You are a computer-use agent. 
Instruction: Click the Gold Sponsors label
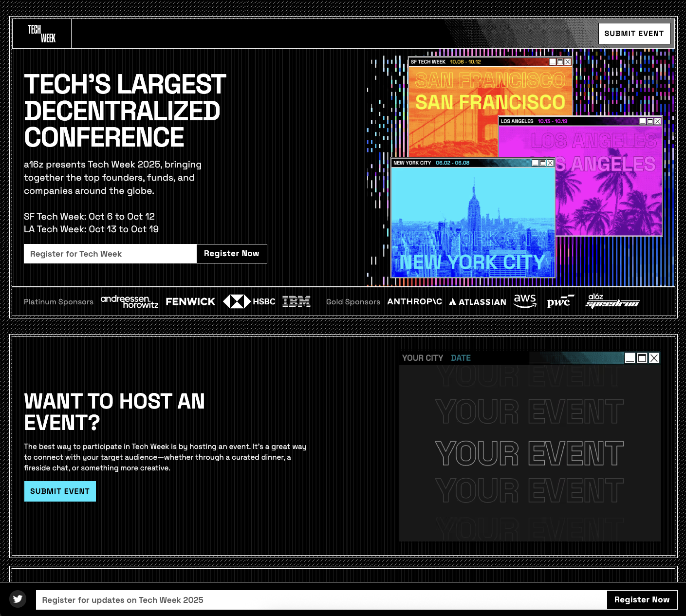[353, 302]
